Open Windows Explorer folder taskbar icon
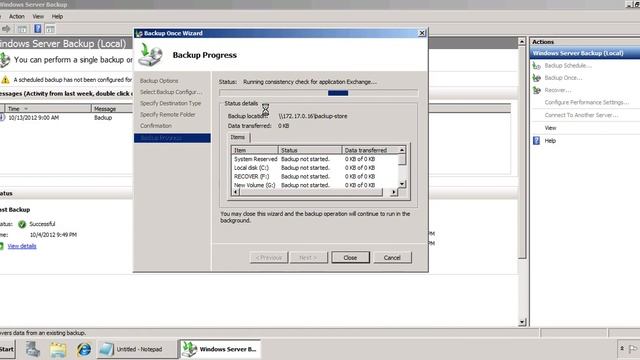Viewport: 640px width, 360px height. point(58,349)
